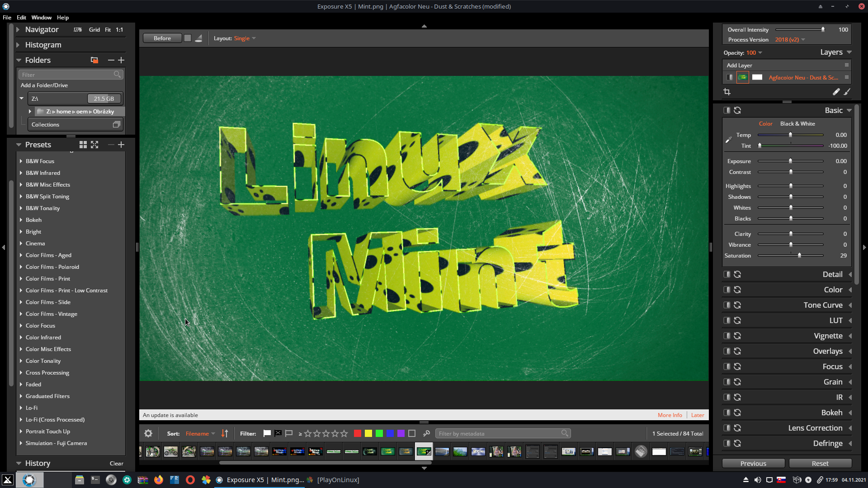Remove folder with minus icon in Folders

coord(111,60)
